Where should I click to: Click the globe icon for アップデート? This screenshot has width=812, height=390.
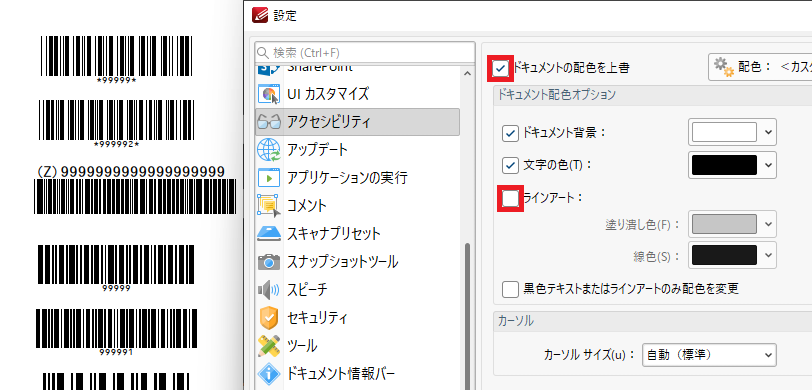pos(268,150)
